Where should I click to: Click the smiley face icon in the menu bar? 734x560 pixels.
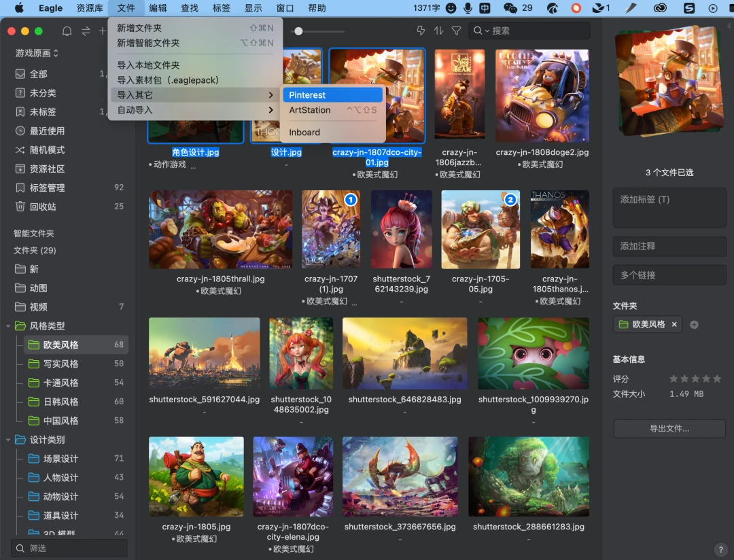(451, 8)
